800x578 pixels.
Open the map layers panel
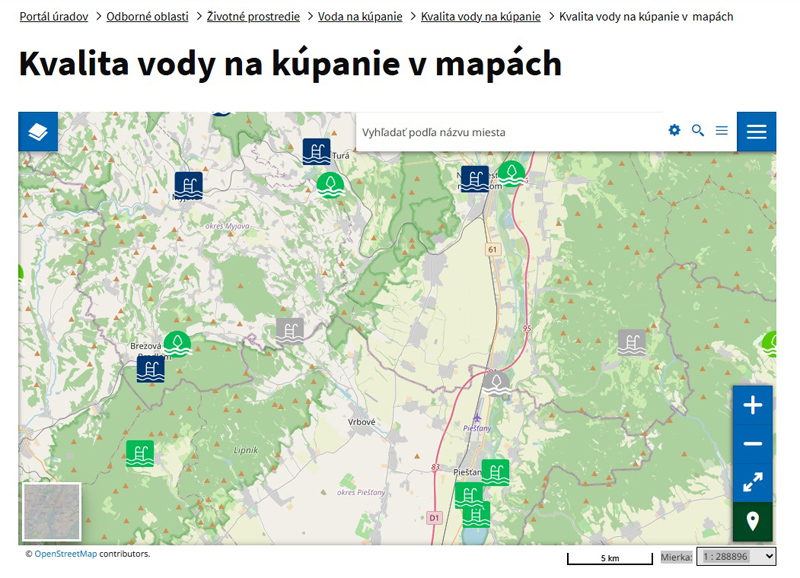point(38,132)
